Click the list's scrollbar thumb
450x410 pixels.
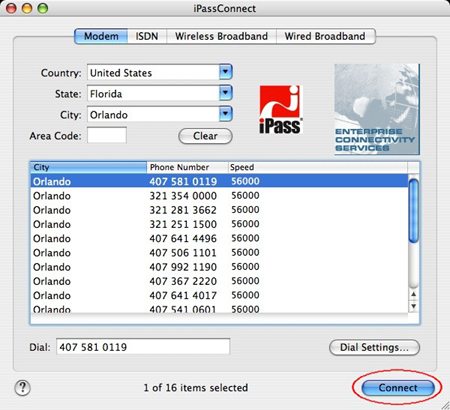tap(414, 211)
